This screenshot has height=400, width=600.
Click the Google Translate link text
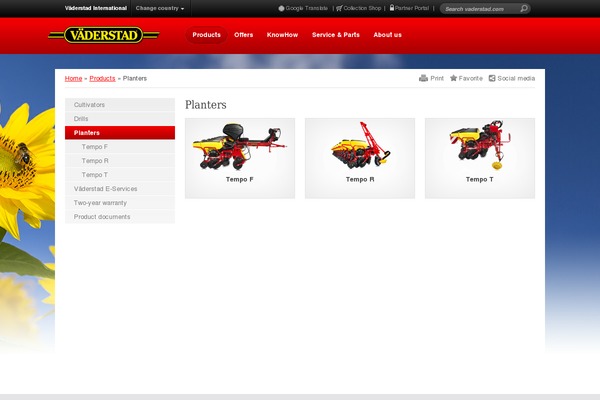(307, 8)
